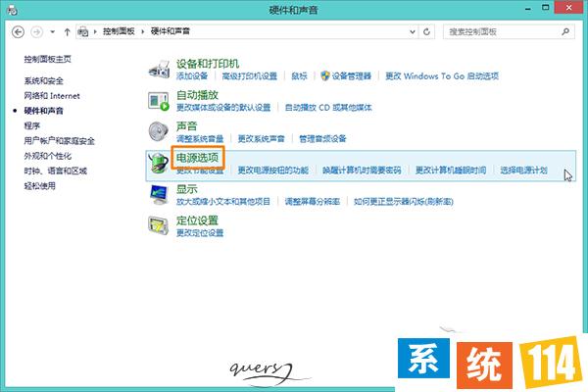Open 控制面板主页 in the sidebar
Viewport: 588px width, 392px height.
click(x=47, y=59)
